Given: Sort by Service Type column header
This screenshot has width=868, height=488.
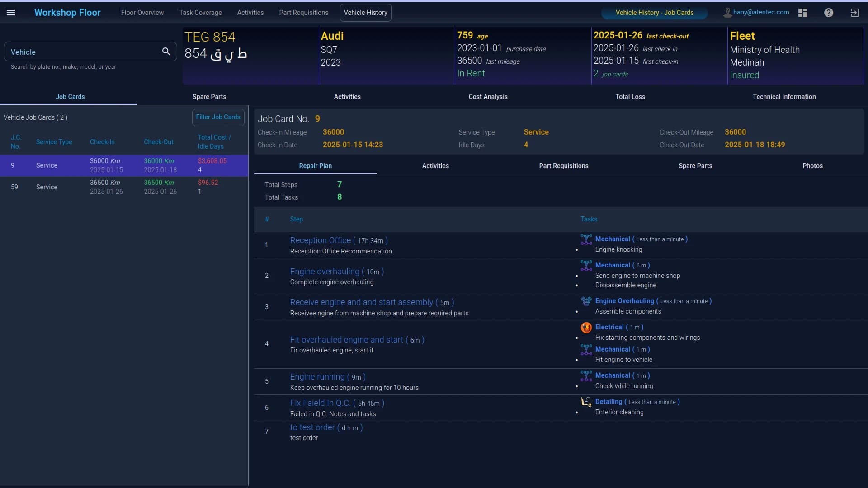Looking at the screenshot, I should coord(54,142).
